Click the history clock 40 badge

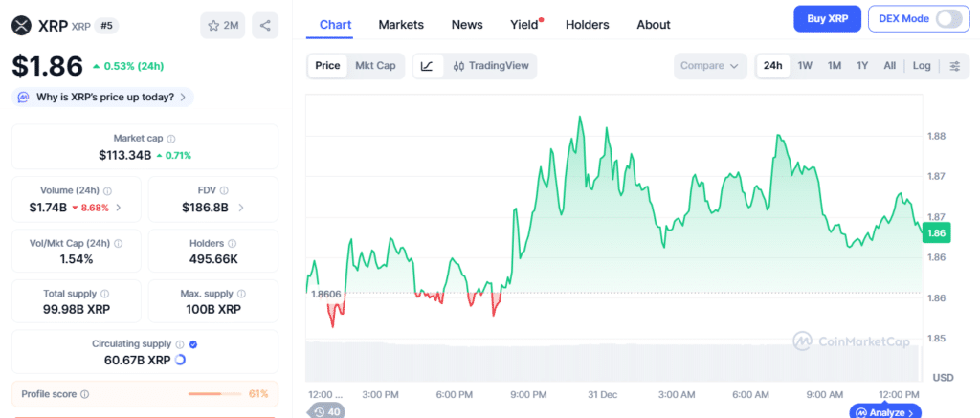pos(326,411)
